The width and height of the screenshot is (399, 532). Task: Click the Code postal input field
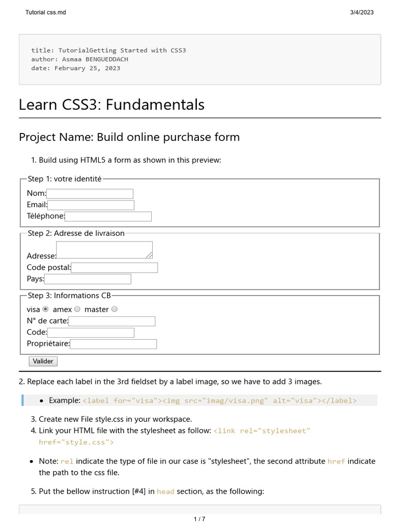114,268
